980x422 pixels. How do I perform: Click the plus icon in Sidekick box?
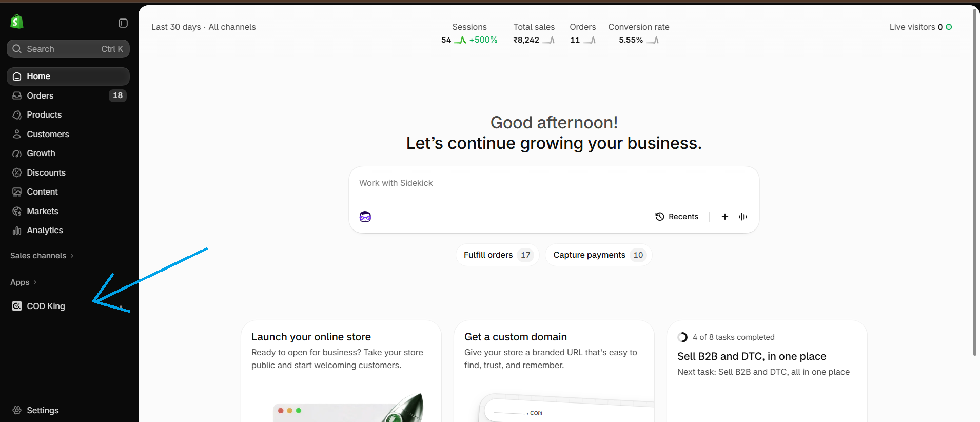click(x=725, y=217)
